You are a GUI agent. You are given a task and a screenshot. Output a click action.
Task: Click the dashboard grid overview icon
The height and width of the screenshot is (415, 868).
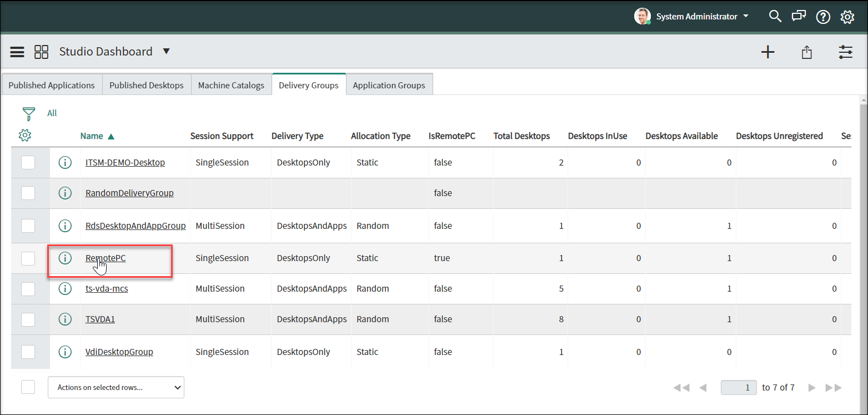[42, 52]
